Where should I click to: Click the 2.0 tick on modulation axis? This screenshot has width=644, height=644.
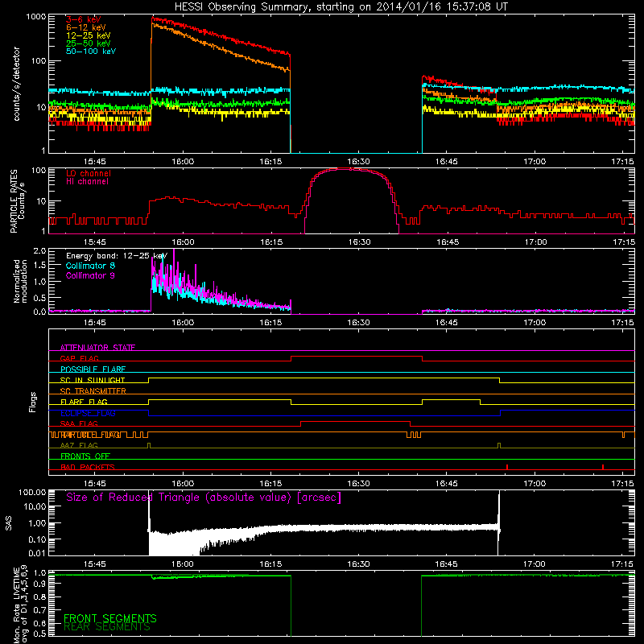[39, 251]
